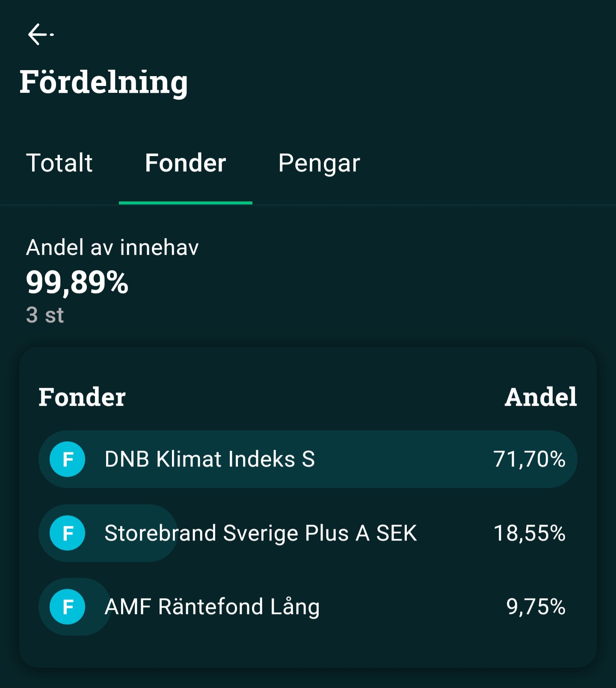616x688 pixels.
Task: Open Storebrand Sverige Plus A SEK name
Action: tap(261, 533)
